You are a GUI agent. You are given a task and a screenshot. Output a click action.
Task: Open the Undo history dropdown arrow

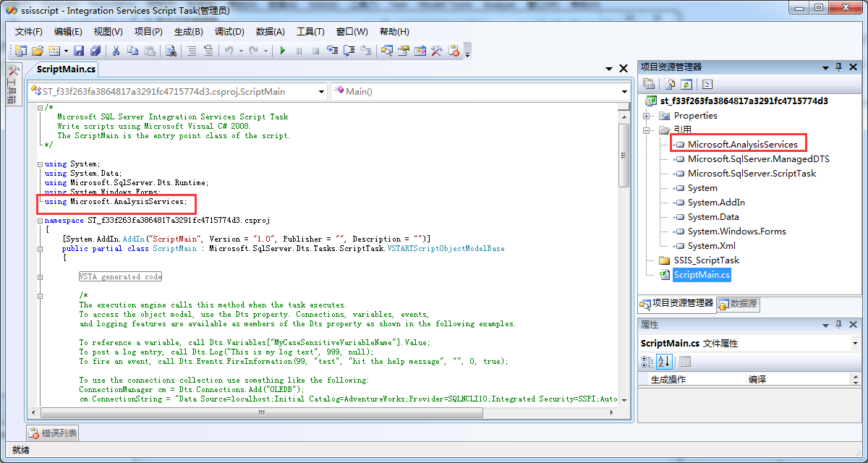[x=241, y=51]
